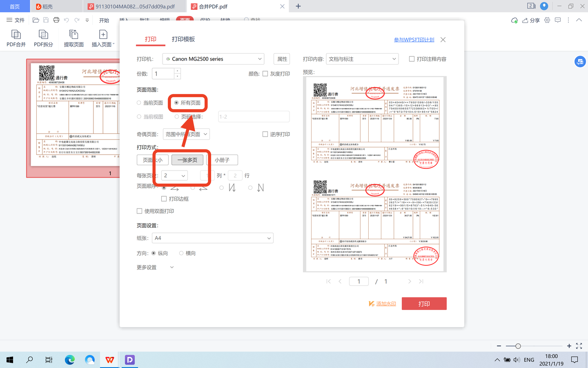The height and width of the screenshot is (368, 588).
Task: Enable the 使用双面打印 duplex checkbox
Action: click(x=140, y=211)
